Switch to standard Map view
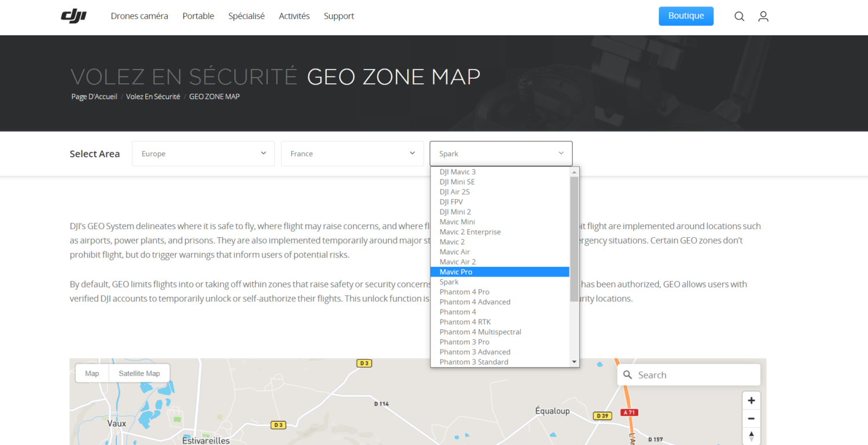 pos(92,373)
